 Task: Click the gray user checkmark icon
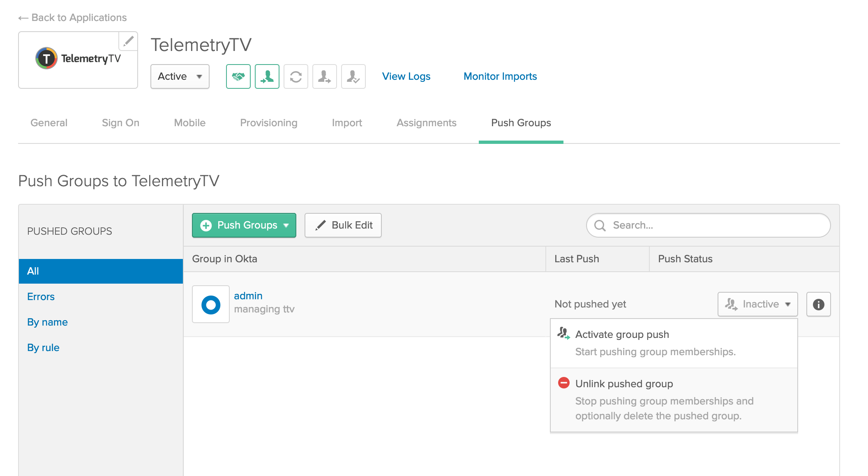pyautogui.click(x=353, y=76)
